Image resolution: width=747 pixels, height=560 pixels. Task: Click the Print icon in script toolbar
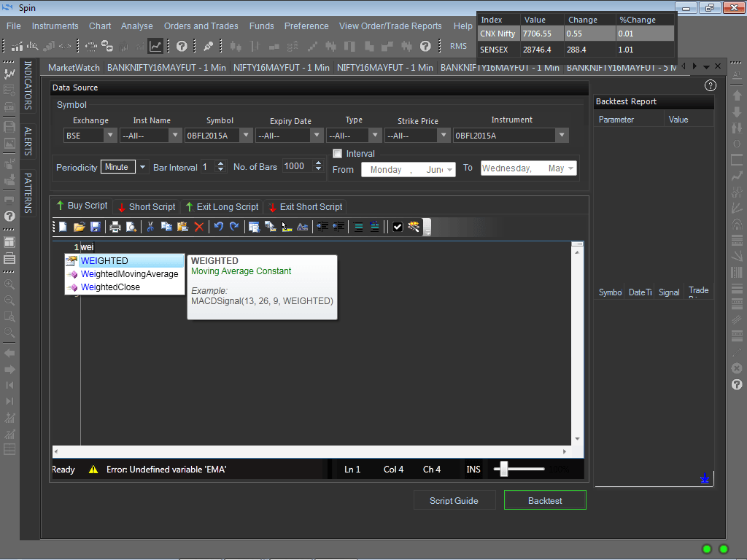(115, 227)
